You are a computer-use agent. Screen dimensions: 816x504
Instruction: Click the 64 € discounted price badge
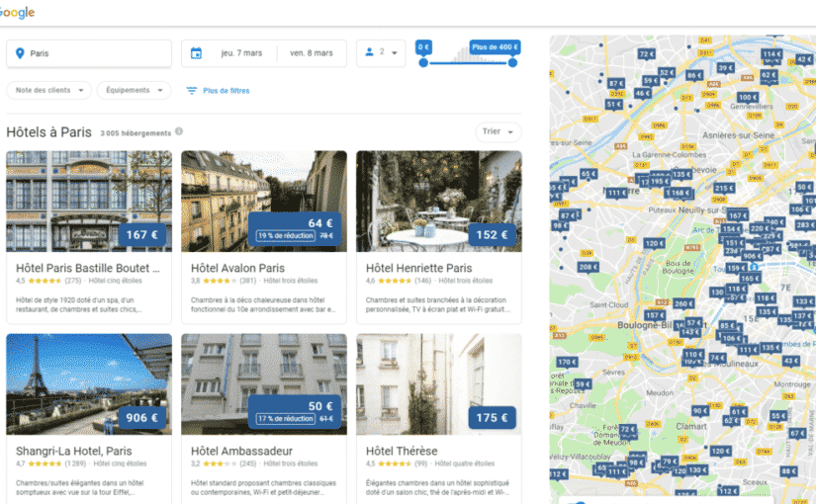(295, 229)
